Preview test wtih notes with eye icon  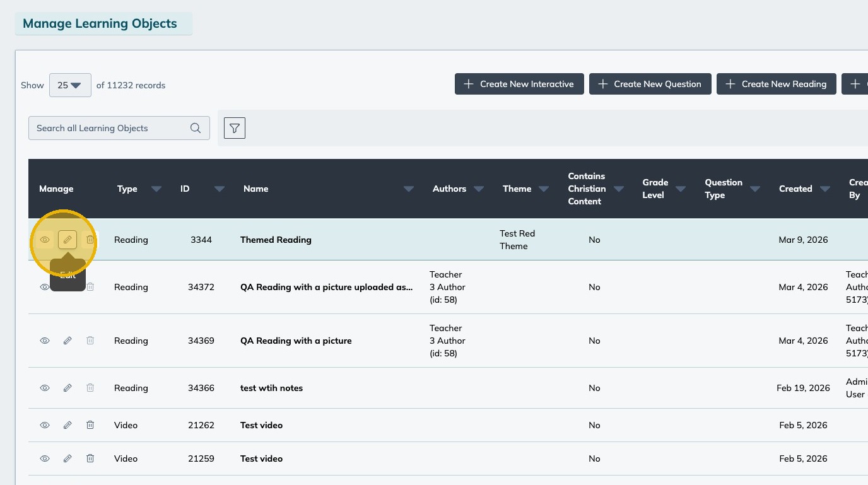45,388
